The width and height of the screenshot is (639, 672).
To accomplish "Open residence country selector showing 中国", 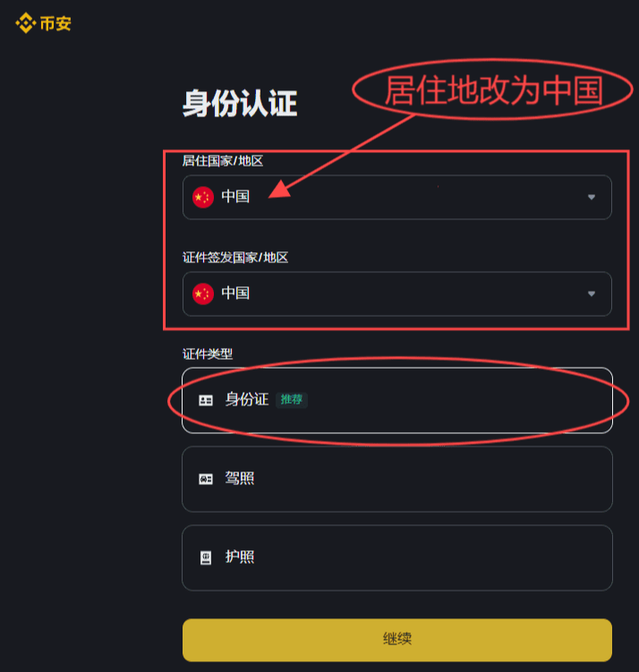I will pyautogui.click(x=397, y=197).
